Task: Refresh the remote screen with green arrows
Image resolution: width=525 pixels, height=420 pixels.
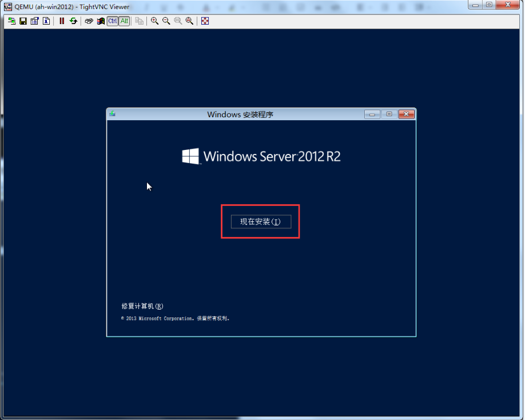Action: click(x=73, y=21)
